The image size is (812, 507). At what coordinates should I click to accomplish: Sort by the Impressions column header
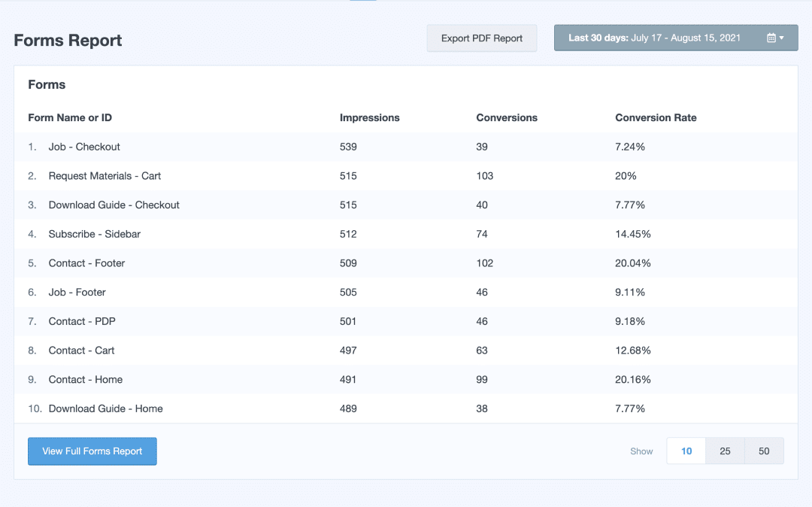[x=369, y=118]
